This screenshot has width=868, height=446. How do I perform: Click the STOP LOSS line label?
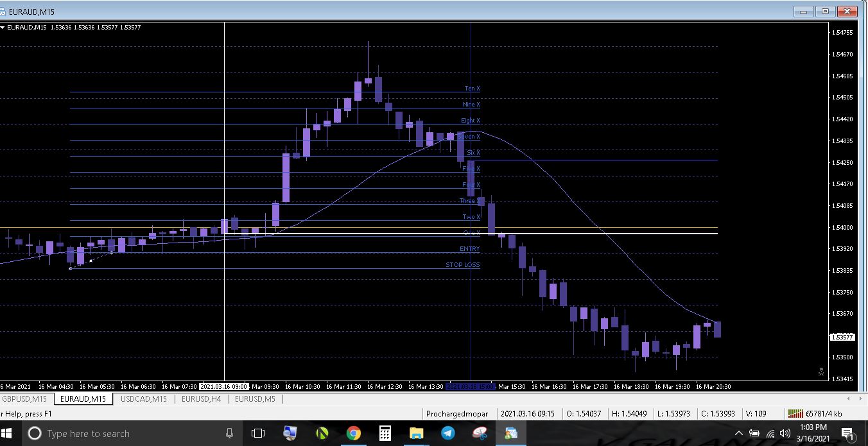click(x=463, y=264)
